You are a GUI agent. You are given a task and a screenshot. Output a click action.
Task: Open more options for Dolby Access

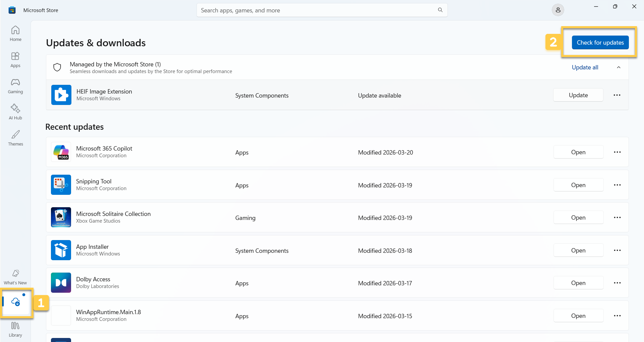(x=617, y=283)
